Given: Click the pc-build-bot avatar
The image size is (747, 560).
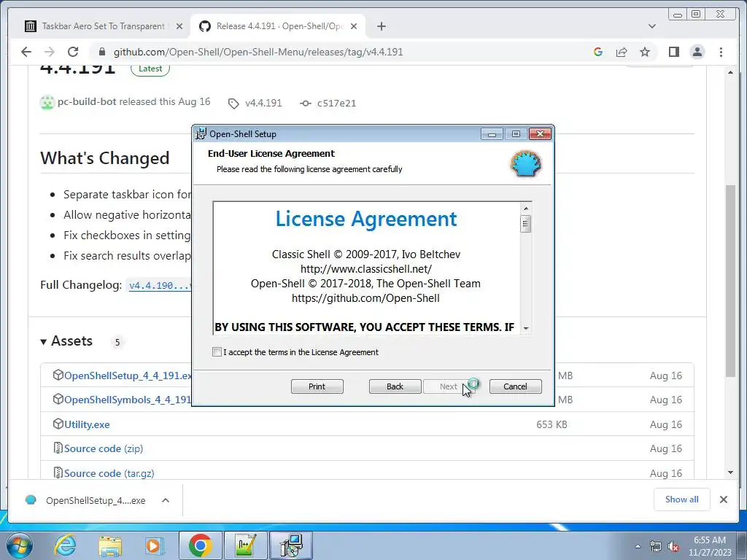Looking at the screenshot, I should coord(47,102).
